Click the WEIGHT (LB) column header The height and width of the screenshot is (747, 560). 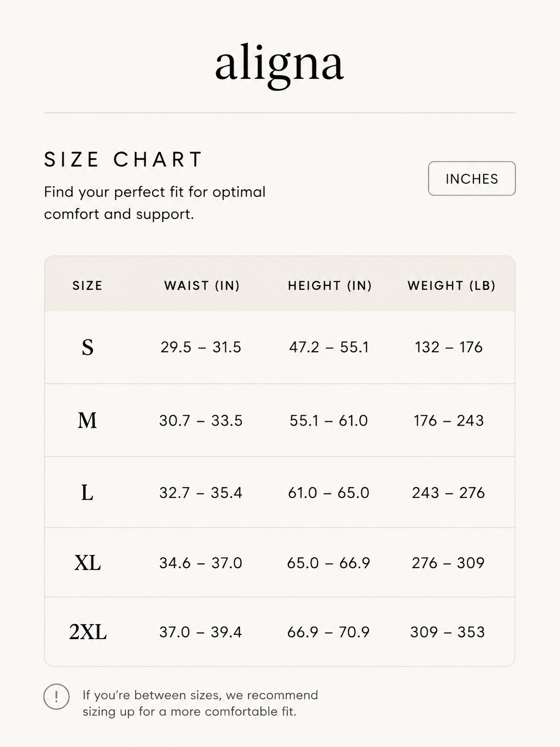[x=452, y=286]
